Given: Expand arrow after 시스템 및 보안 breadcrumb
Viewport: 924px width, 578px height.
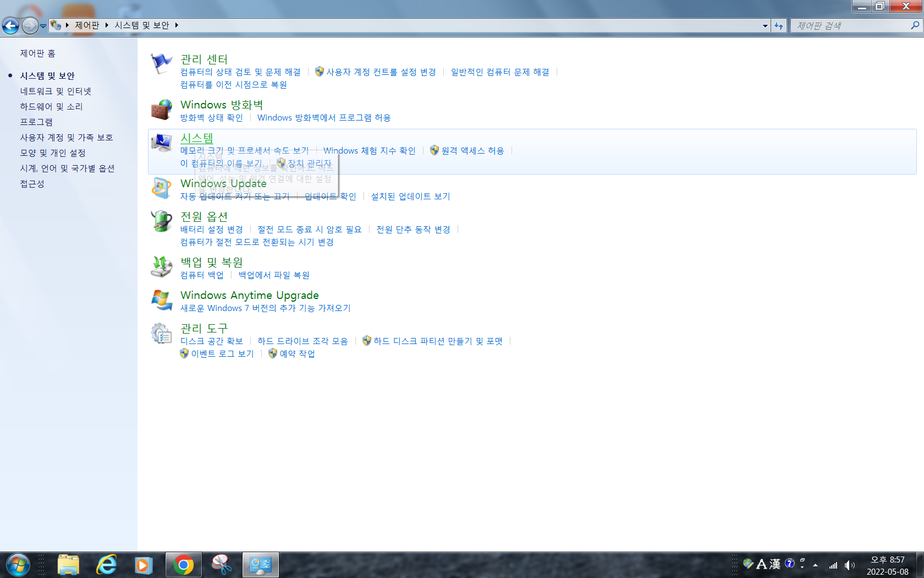Looking at the screenshot, I should point(177,25).
